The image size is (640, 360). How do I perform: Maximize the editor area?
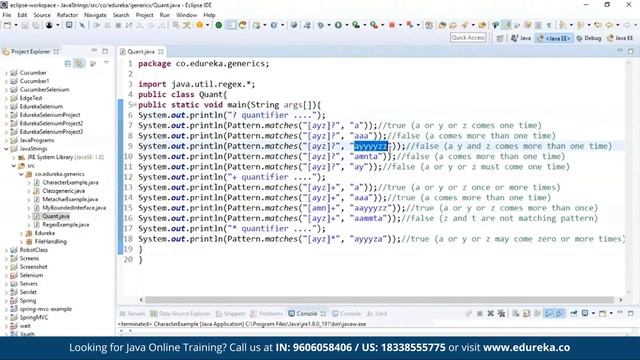(x=631, y=51)
